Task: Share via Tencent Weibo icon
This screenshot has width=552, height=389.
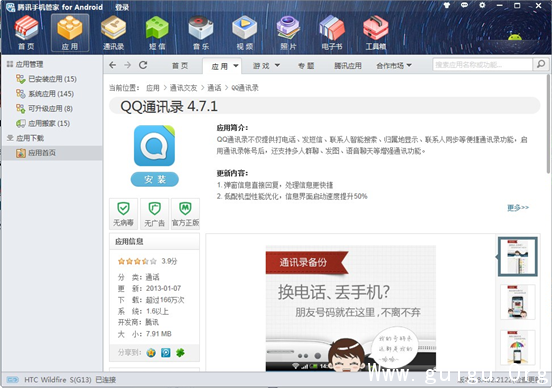Action: [x=166, y=352]
